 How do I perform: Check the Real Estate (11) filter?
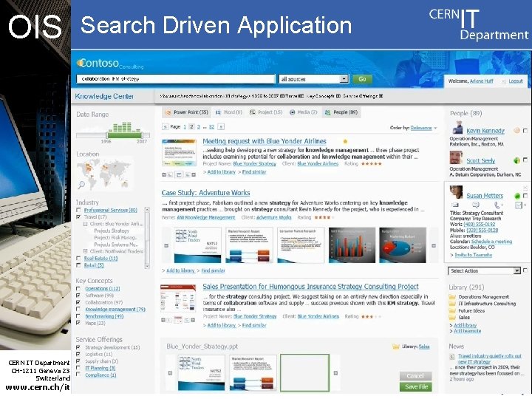[78, 259]
